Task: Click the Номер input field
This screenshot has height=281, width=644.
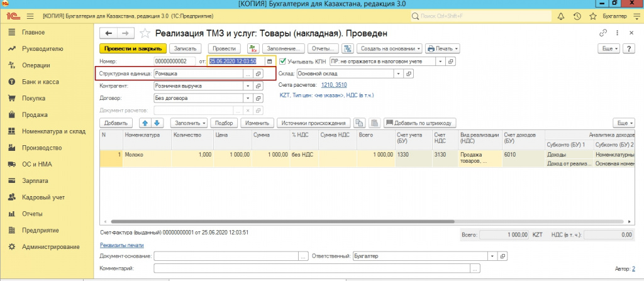Action: (174, 61)
